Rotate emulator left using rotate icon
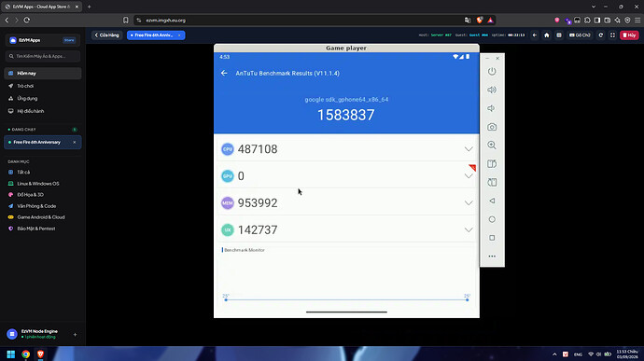644x361 pixels. coord(492,164)
